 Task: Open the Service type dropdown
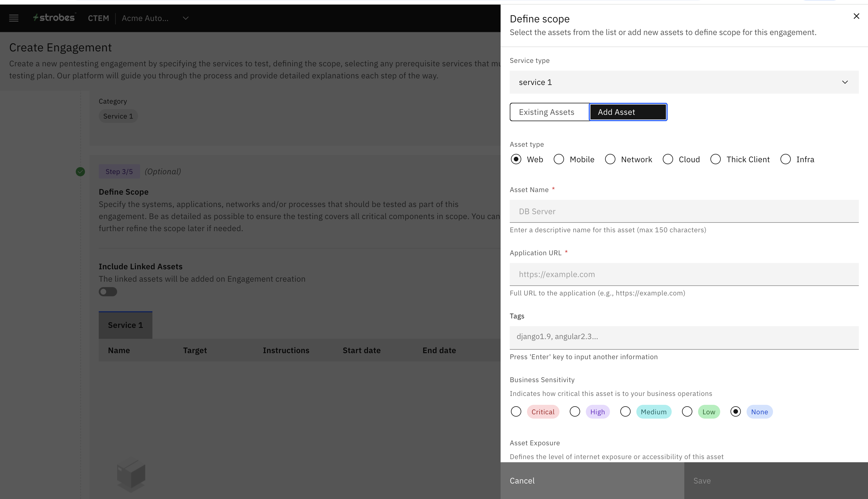(x=684, y=82)
